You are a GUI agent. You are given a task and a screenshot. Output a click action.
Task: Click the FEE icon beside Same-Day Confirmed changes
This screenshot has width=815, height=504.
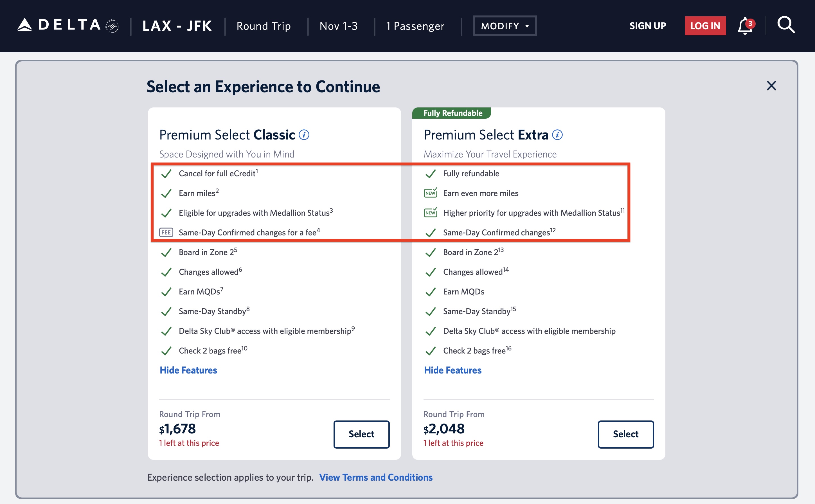coord(166,232)
